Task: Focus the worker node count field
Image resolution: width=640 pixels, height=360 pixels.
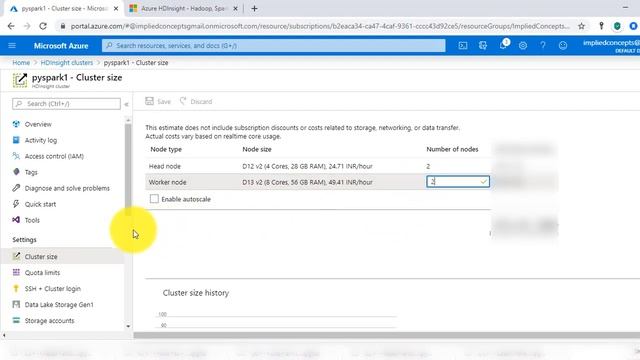Action: pyautogui.click(x=458, y=182)
